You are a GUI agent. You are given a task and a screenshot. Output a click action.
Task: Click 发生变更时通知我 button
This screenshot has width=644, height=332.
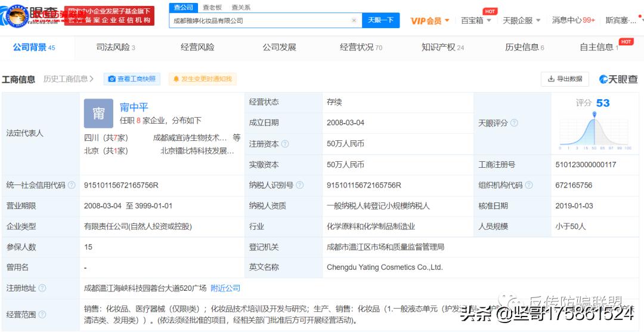[x=203, y=79]
